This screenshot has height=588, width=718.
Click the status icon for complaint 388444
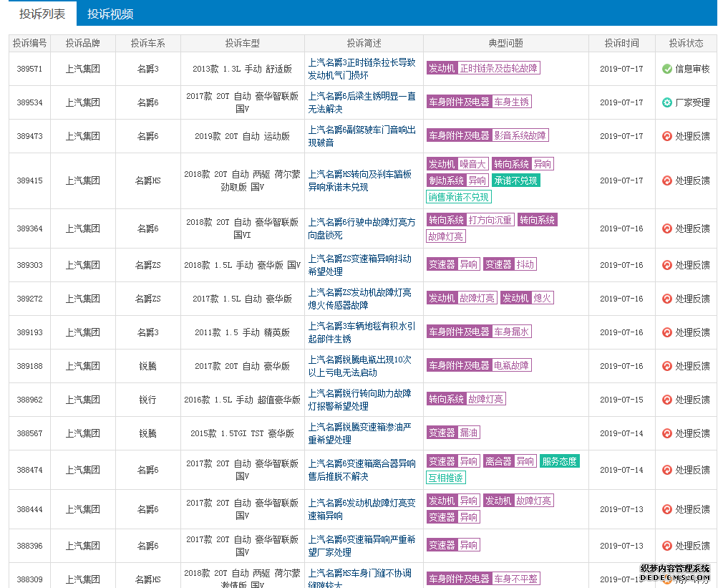click(x=667, y=509)
